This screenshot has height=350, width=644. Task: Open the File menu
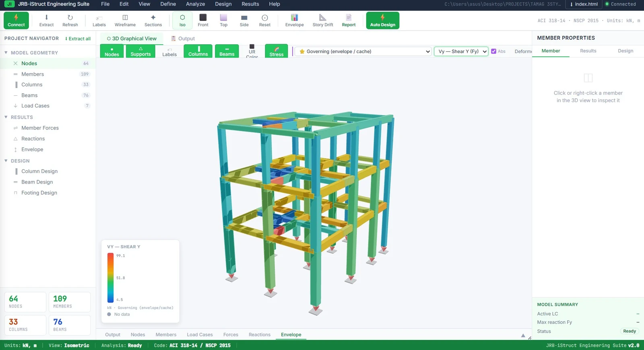pyautogui.click(x=105, y=4)
